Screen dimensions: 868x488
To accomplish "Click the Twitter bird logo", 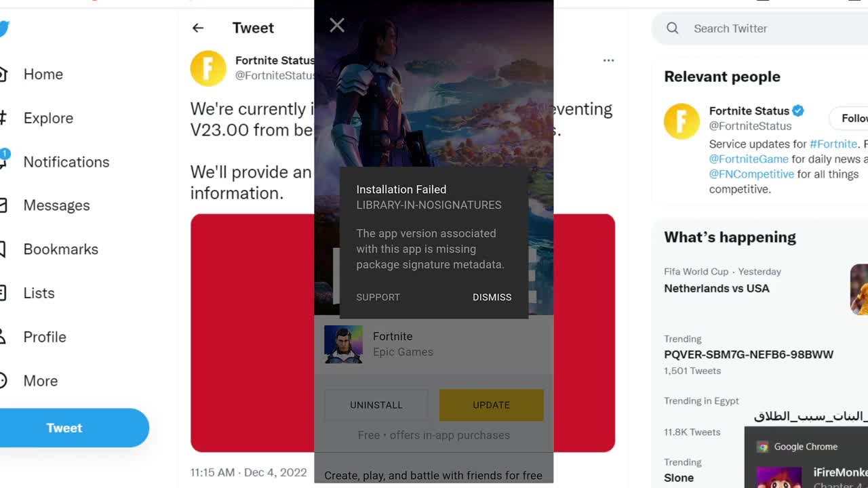I will pyautogui.click(x=3, y=29).
